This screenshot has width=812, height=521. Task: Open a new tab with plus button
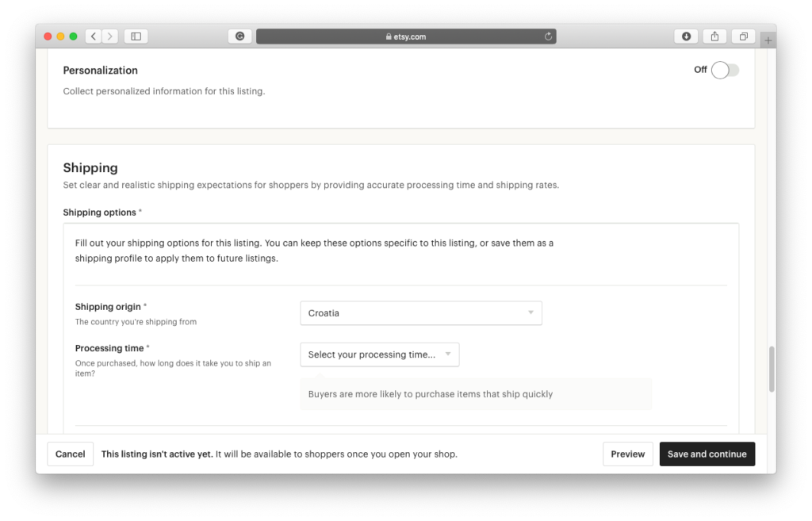coord(768,40)
